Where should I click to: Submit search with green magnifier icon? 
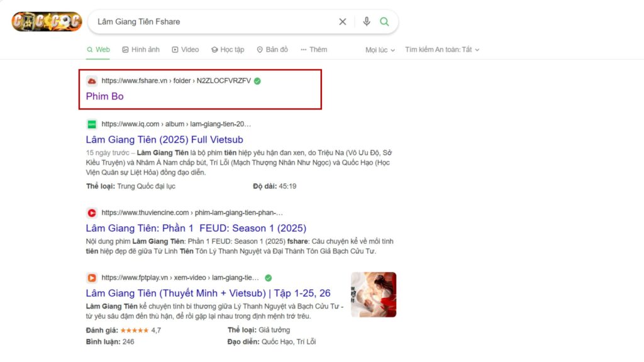tap(384, 22)
